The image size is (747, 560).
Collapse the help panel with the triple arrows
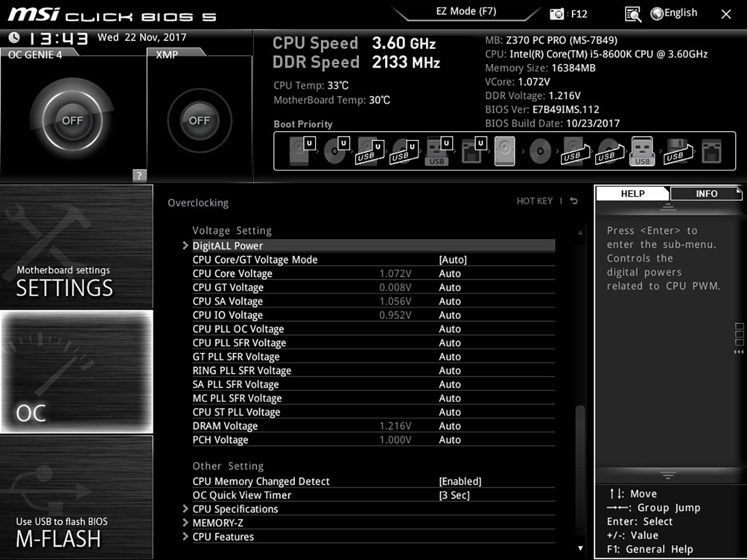pos(739,352)
